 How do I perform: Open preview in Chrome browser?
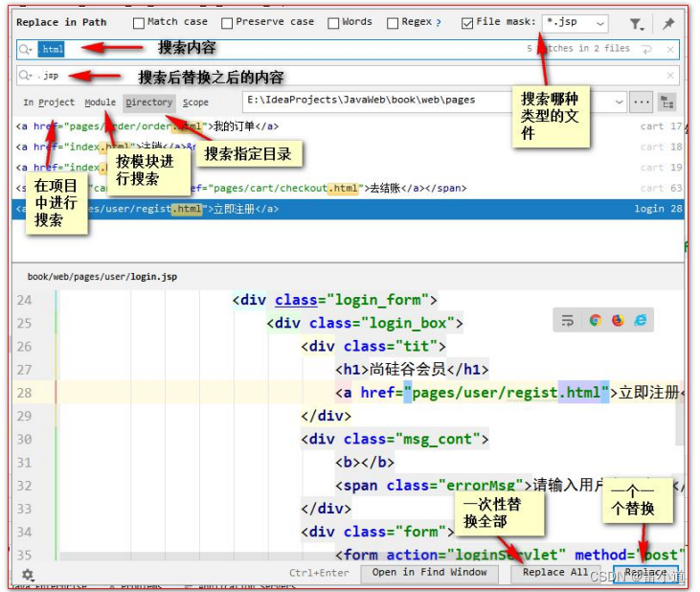point(595,320)
